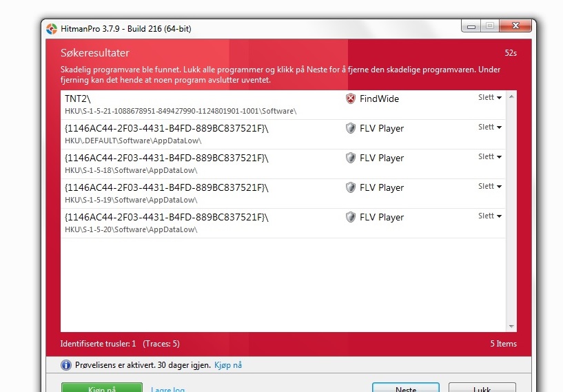563x392 pixels.
Task: Click the red FindWide malware shield icon
Action: 351,99
